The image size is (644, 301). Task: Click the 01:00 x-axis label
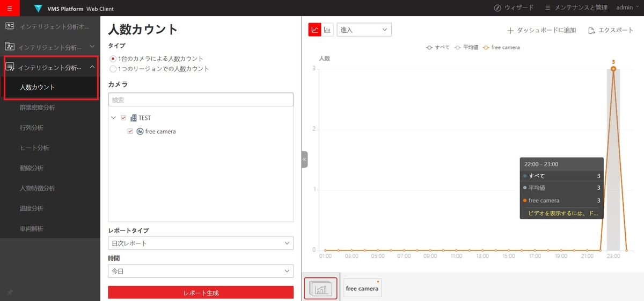tap(326, 257)
